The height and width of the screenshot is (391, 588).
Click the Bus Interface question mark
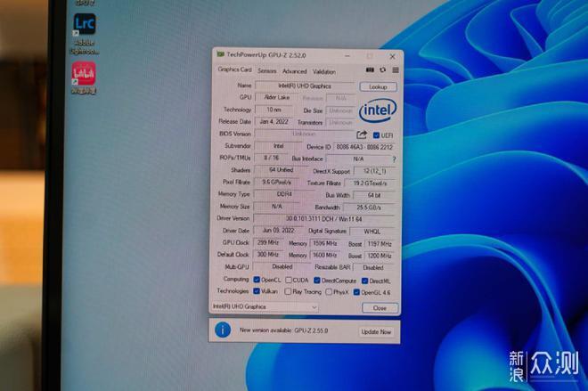394,159
